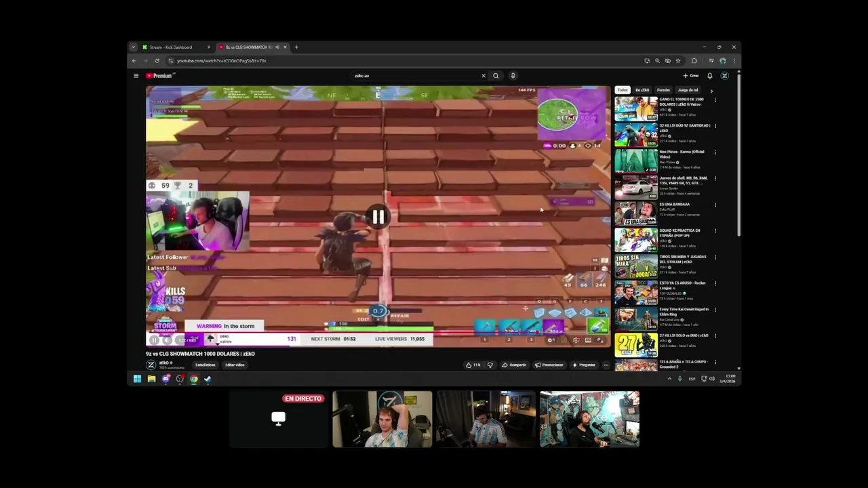This screenshot has width=868, height=488.
Task: Click the Compartir share button
Action: (x=514, y=365)
